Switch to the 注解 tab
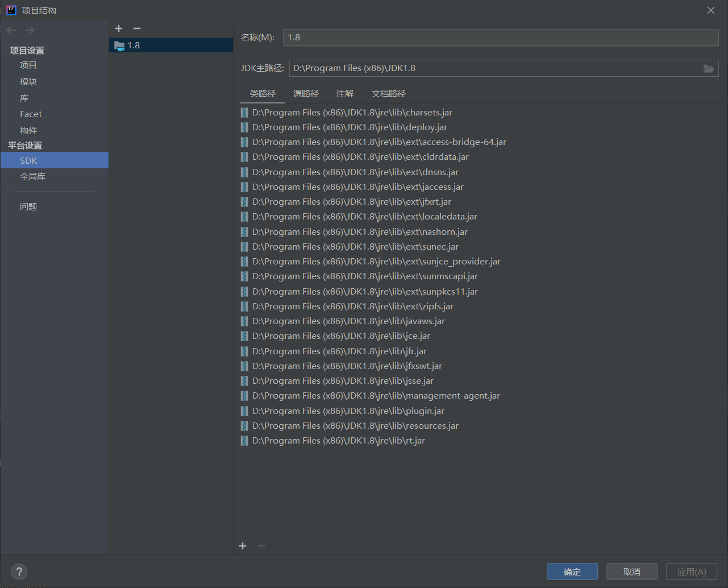The width and height of the screenshot is (728, 588). click(x=344, y=93)
